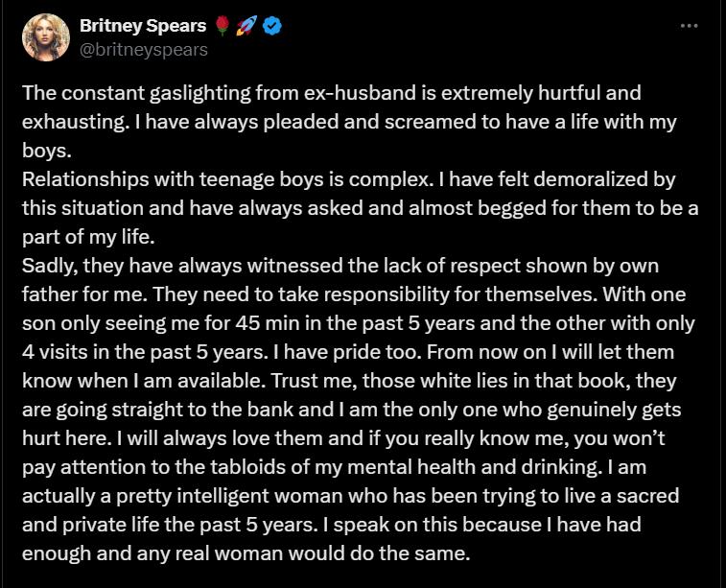
Task: Visit the @britneyspears handle link
Action: 151,49
